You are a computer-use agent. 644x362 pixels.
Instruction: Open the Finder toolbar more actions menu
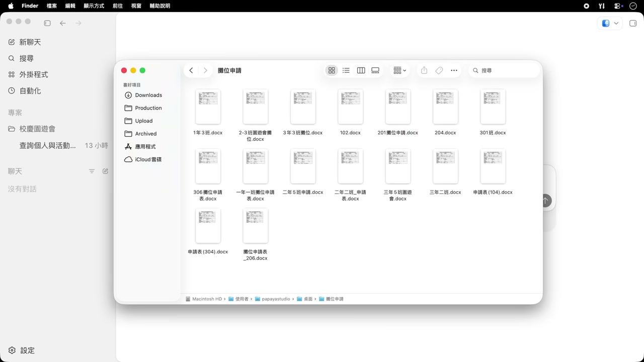(x=454, y=70)
